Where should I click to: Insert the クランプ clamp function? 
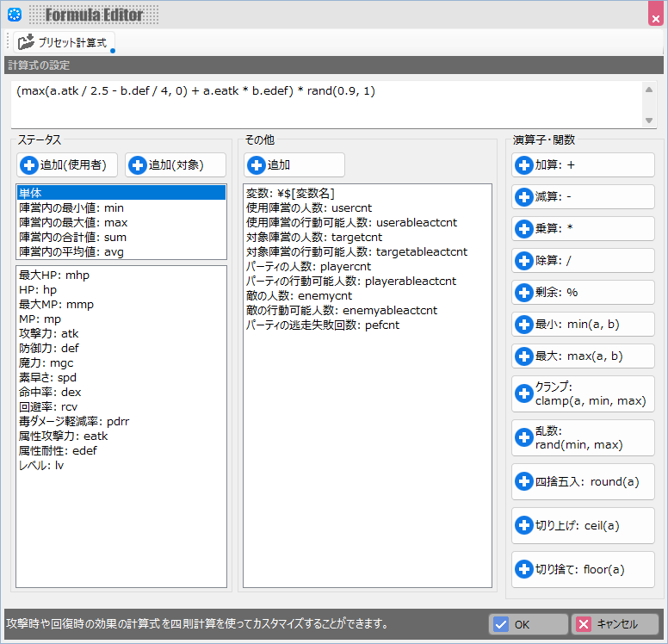(x=582, y=393)
